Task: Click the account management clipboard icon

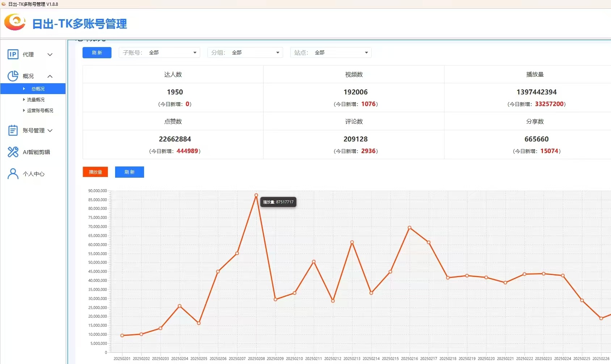Action: pos(13,130)
